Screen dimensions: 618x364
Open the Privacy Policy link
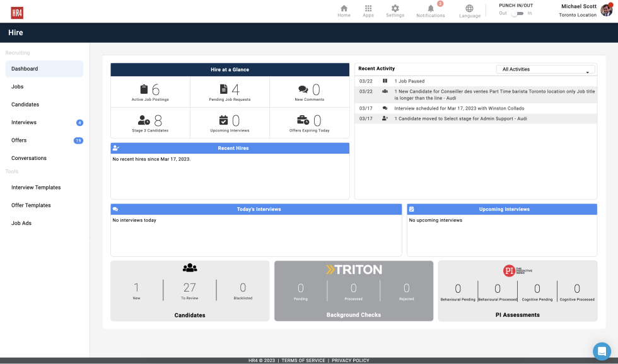click(351, 361)
